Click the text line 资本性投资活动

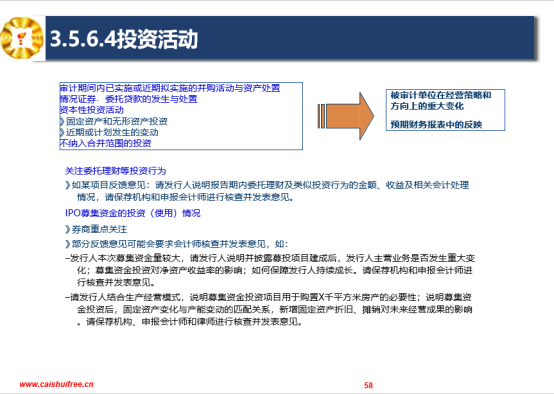pos(92,110)
